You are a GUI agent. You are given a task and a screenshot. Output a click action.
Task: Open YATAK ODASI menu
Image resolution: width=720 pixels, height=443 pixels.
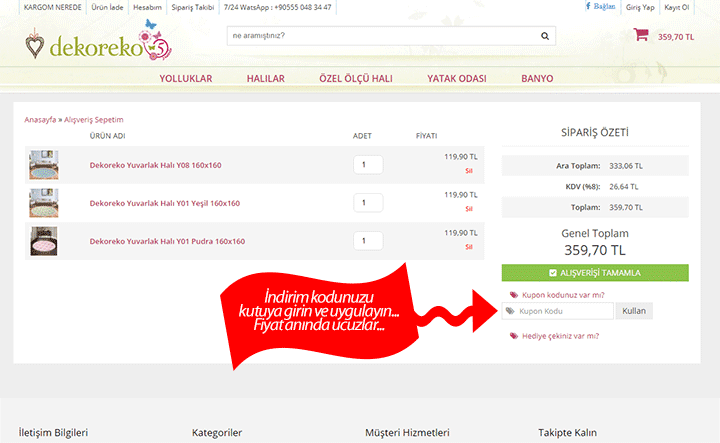[x=457, y=79]
